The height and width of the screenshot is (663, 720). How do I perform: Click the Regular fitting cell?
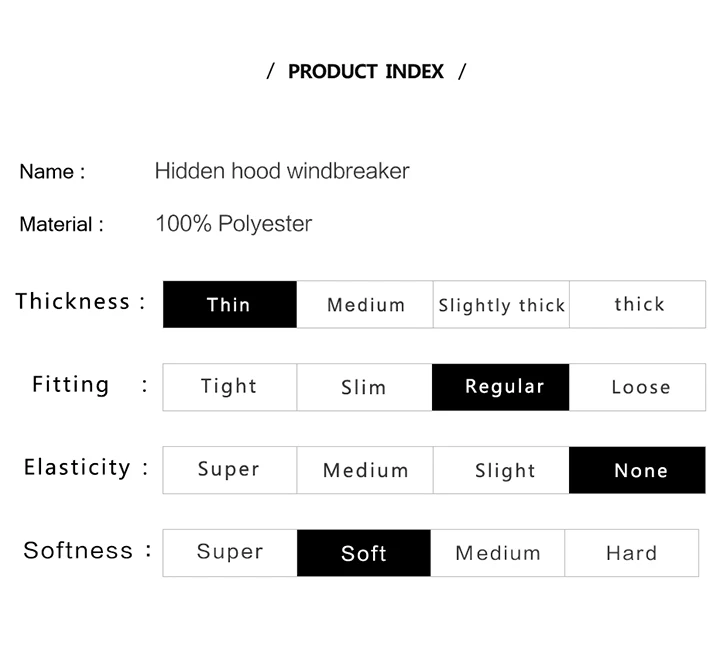click(x=501, y=387)
